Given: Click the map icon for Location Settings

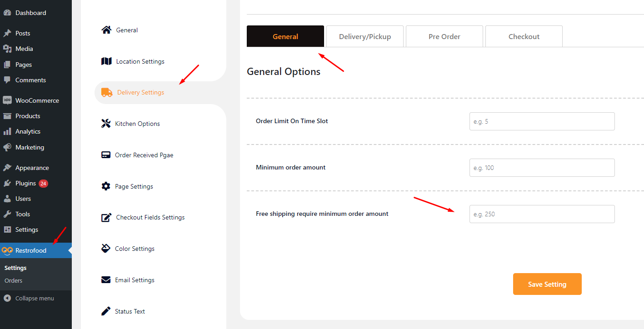Looking at the screenshot, I should pos(106,61).
